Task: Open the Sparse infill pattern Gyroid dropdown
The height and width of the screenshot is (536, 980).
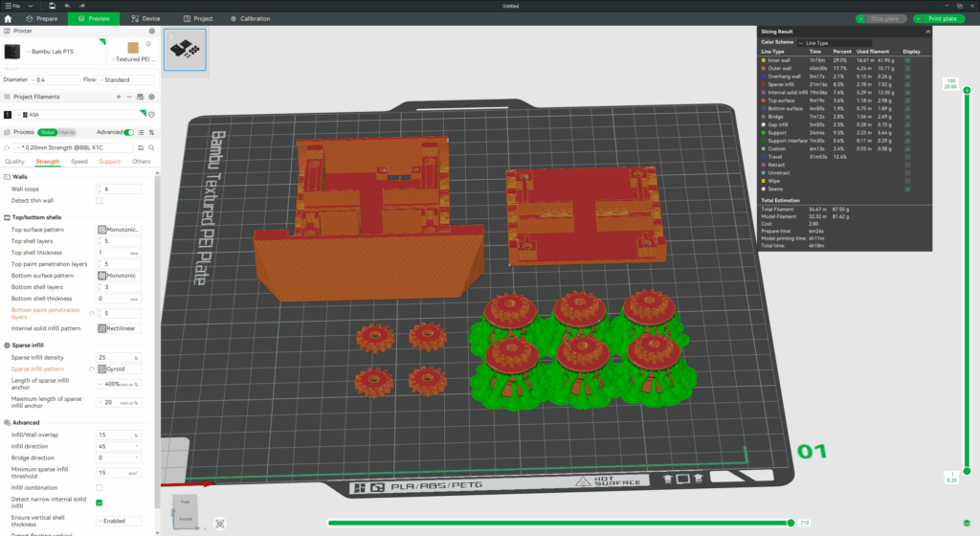Action: (x=118, y=368)
